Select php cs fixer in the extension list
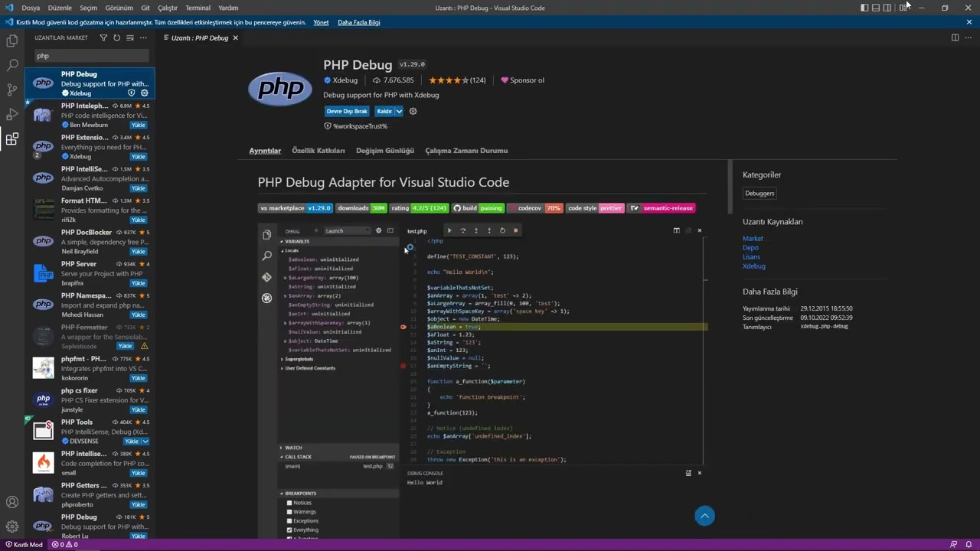980x551 pixels. point(90,399)
